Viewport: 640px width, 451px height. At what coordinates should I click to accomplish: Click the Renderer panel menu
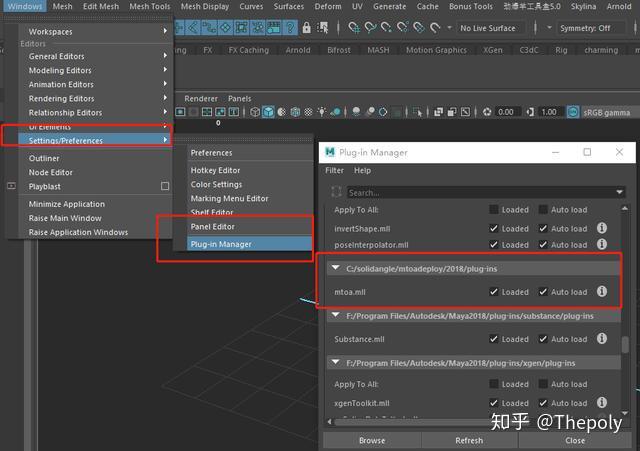(201, 98)
